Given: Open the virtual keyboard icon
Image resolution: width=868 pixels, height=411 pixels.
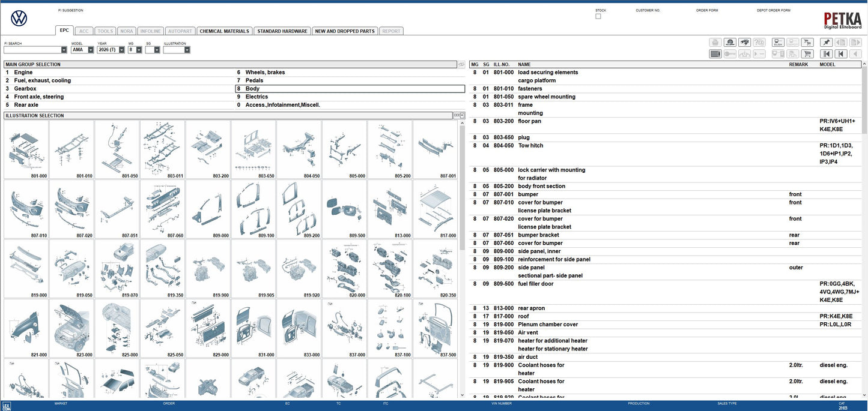Looking at the screenshot, I should click(x=714, y=53).
